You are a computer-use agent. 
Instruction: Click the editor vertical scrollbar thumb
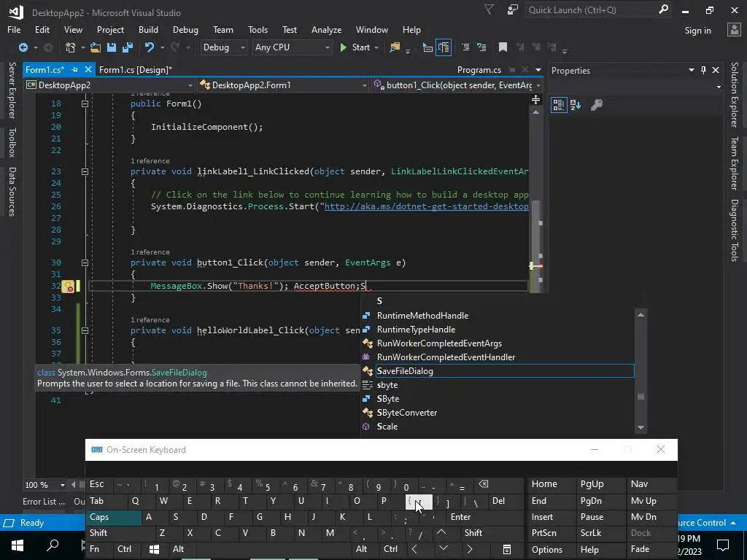536,246
